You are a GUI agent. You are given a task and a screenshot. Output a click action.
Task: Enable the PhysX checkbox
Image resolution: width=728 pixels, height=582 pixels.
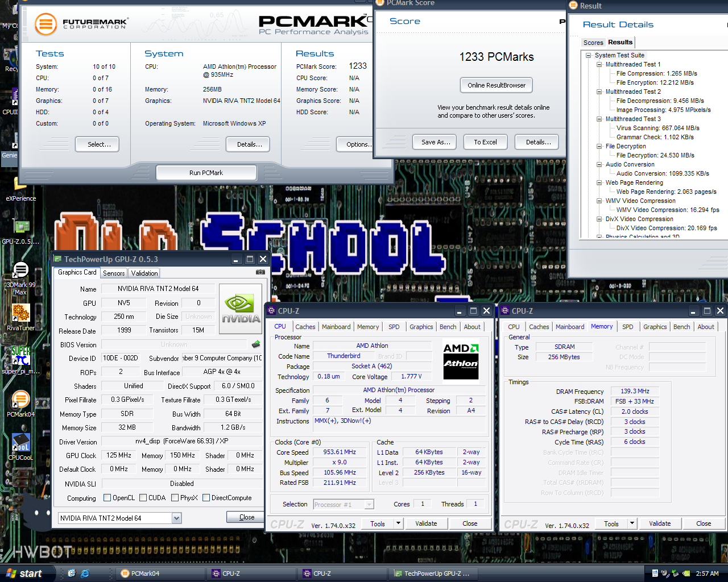click(x=175, y=498)
